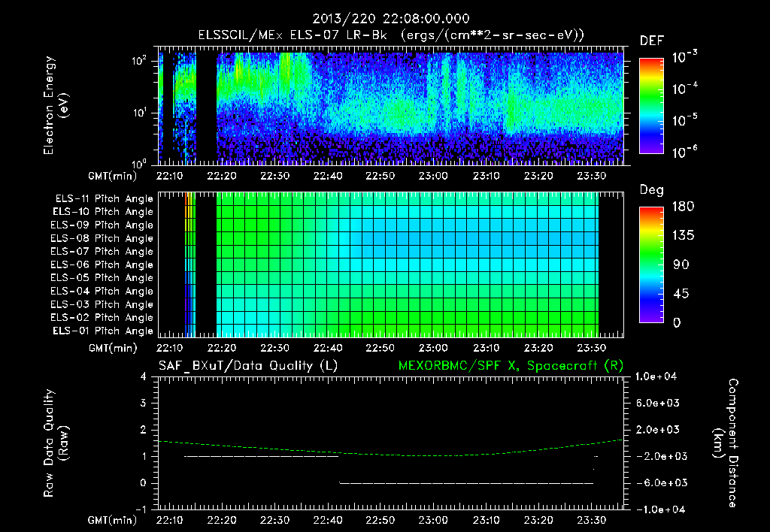The image size is (770, 532).
Task: Click the plot timestamp title 2013/220 22:08:00.000
Action: click(391, 19)
